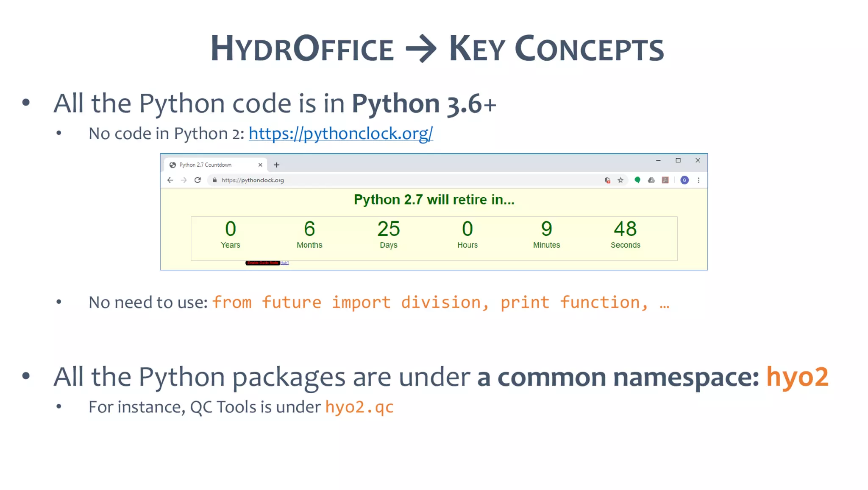This screenshot has height=490, width=868.
Task: Click the cloud drive extension icon
Action: click(x=651, y=180)
